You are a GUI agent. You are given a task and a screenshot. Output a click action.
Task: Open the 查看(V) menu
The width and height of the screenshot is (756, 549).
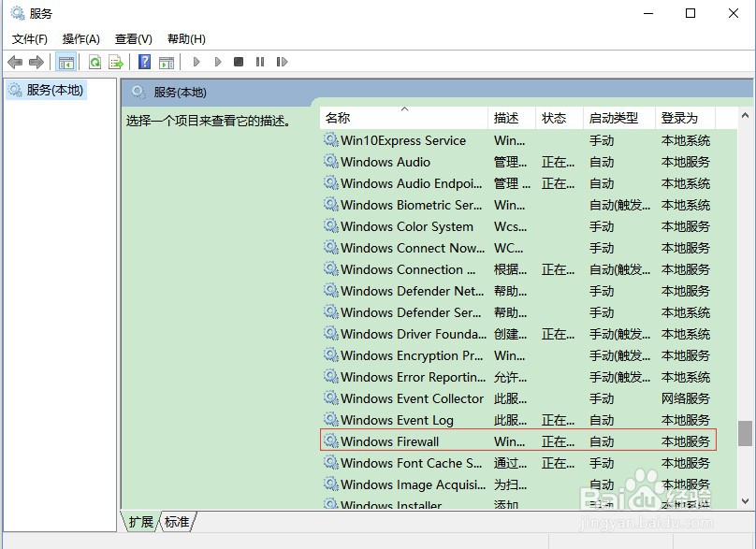[134, 39]
